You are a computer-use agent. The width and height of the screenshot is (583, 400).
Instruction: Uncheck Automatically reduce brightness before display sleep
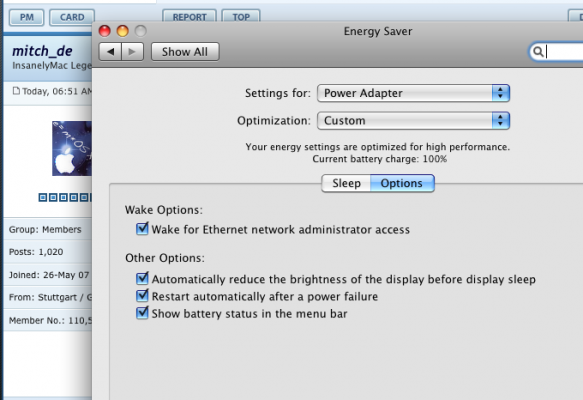(x=142, y=278)
